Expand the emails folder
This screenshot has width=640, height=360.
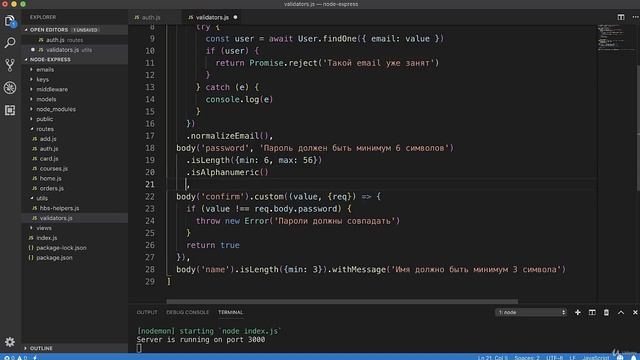(45, 69)
